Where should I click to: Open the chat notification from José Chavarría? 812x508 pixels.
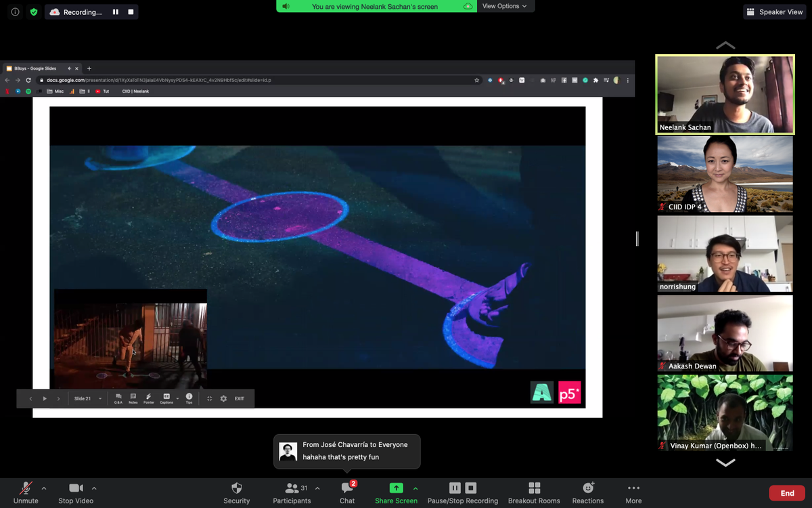tap(347, 451)
